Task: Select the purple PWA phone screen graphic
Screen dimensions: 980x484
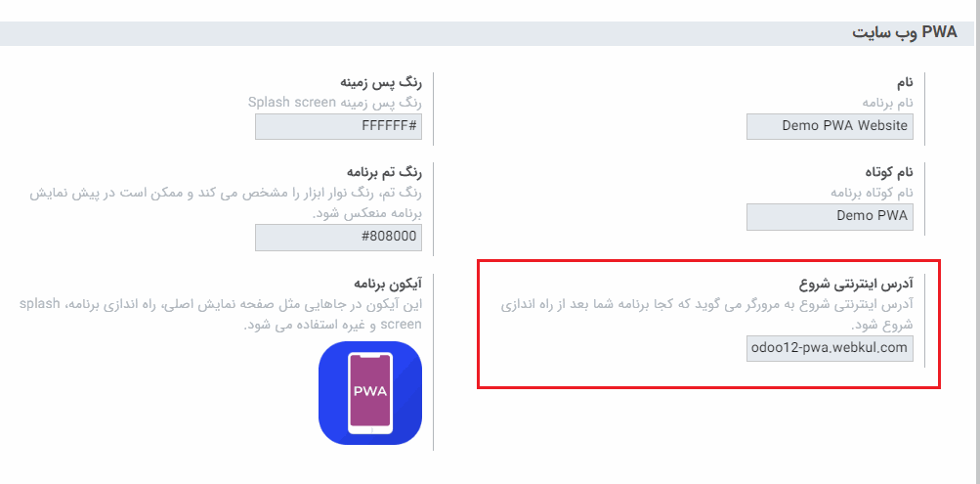Action: point(370,392)
